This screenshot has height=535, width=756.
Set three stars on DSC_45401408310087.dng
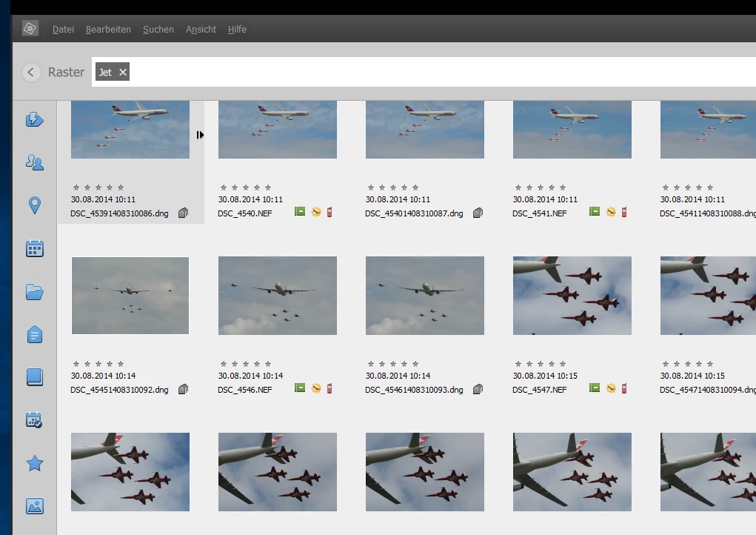click(393, 187)
